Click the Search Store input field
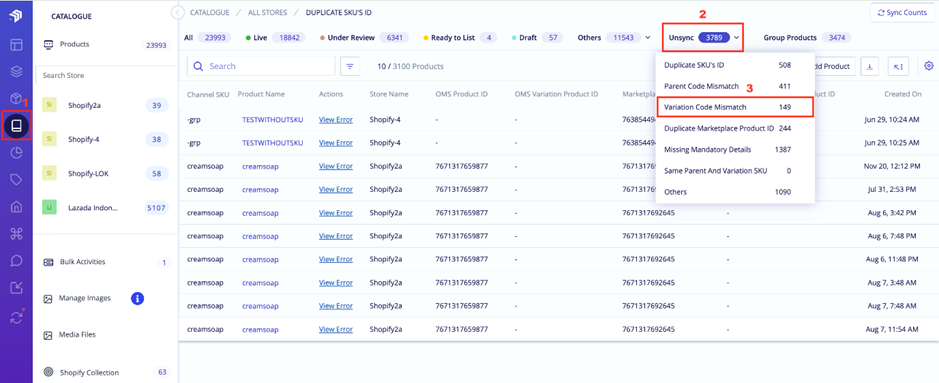This screenshot has width=939, height=383. pyautogui.click(x=106, y=76)
